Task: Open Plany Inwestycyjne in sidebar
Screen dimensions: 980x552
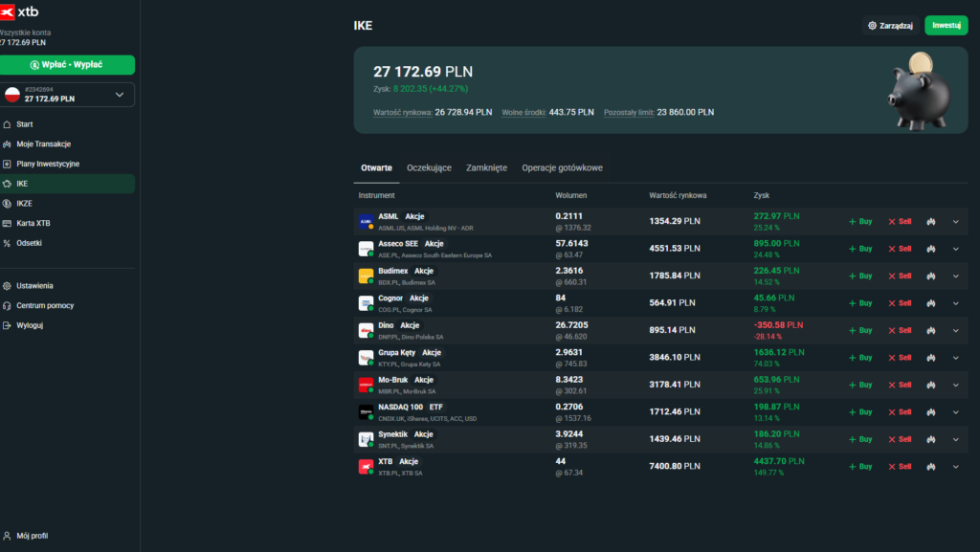Action: click(x=67, y=164)
